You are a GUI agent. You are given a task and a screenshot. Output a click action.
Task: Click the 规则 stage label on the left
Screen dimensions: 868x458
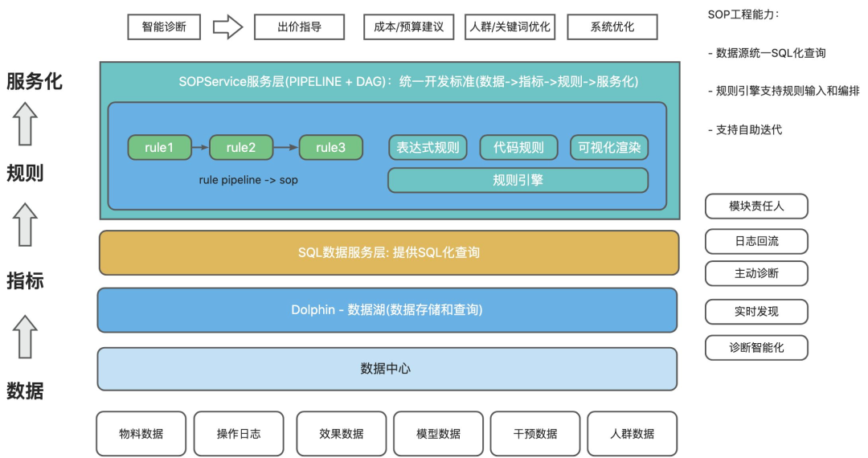(x=25, y=173)
